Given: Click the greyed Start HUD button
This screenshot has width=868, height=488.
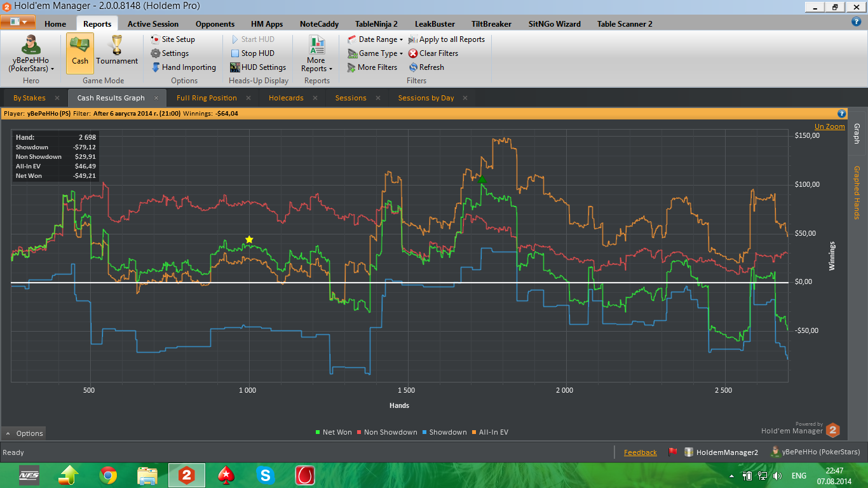Looking at the screenshot, I should (253, 39).
